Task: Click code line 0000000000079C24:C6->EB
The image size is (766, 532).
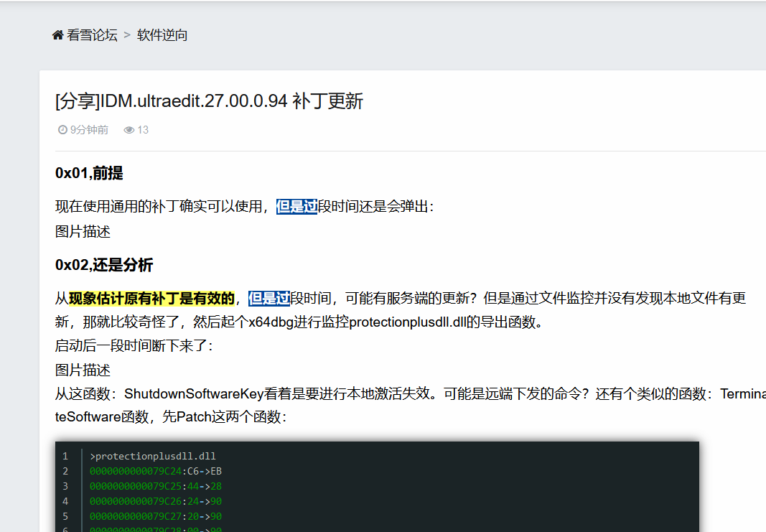Action: click(x=156, y=472)
